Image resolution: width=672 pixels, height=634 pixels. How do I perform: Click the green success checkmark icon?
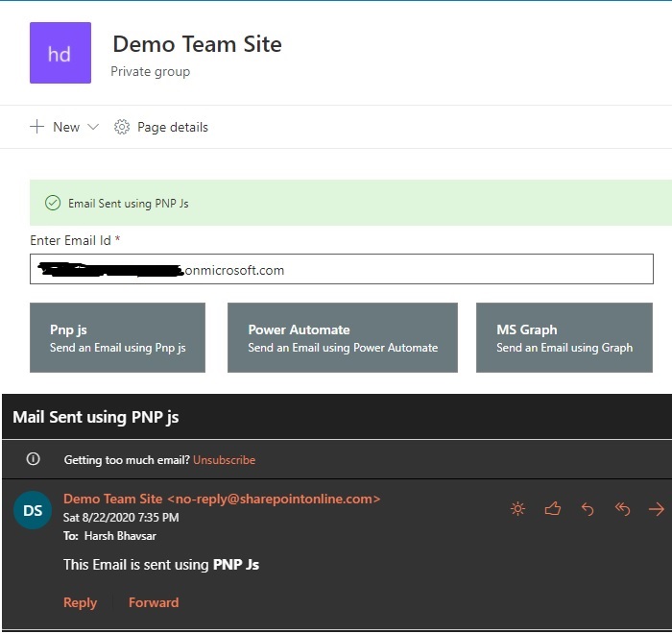pos(53,203)
